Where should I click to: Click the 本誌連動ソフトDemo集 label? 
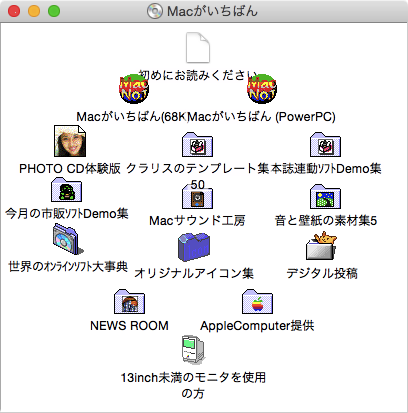pos(326,169)
